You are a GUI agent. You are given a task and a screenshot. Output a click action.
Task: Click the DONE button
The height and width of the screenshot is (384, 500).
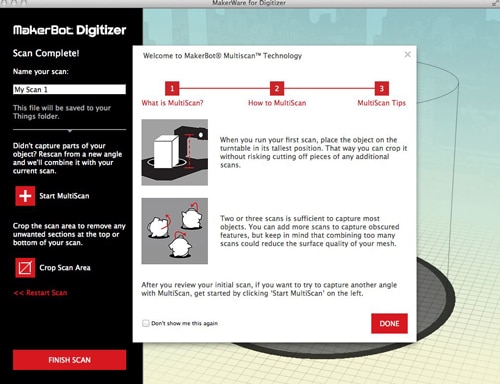point(389,323)
